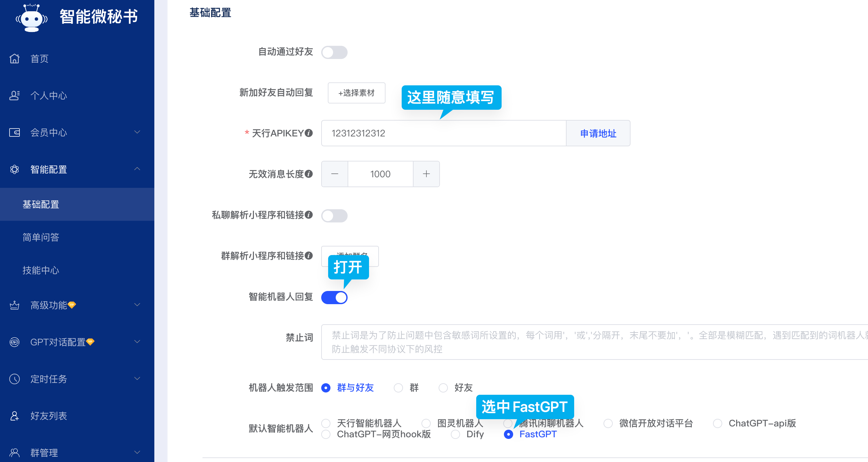This screenshot has width=868, height=462.
Task: Select the Dify robot radio option
Action: tap(455, 434)
